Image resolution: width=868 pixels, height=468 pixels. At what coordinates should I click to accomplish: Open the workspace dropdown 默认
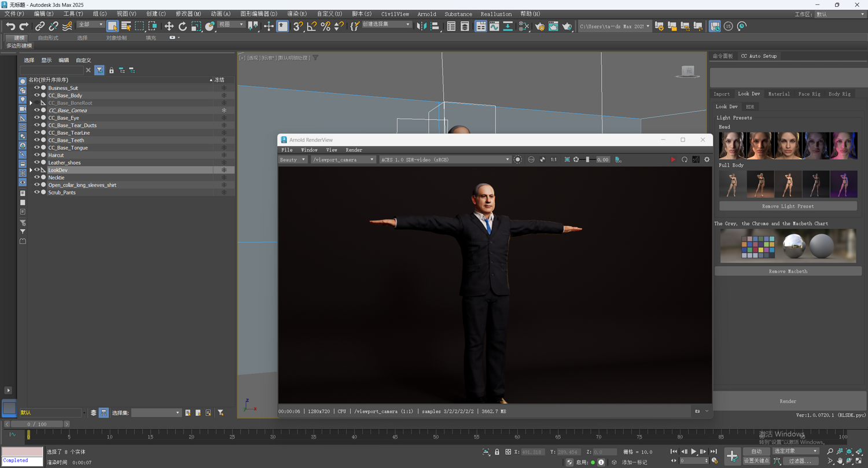(x=840, y=14)
